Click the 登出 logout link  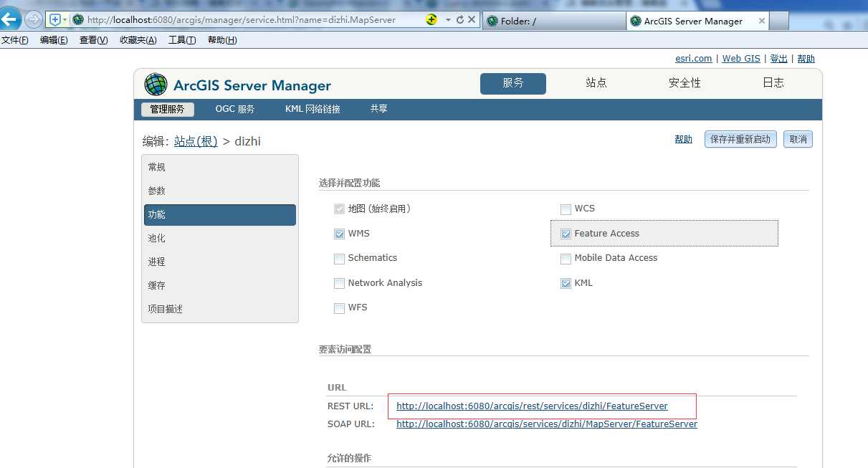pyautogui.click(x=778, y=59)
